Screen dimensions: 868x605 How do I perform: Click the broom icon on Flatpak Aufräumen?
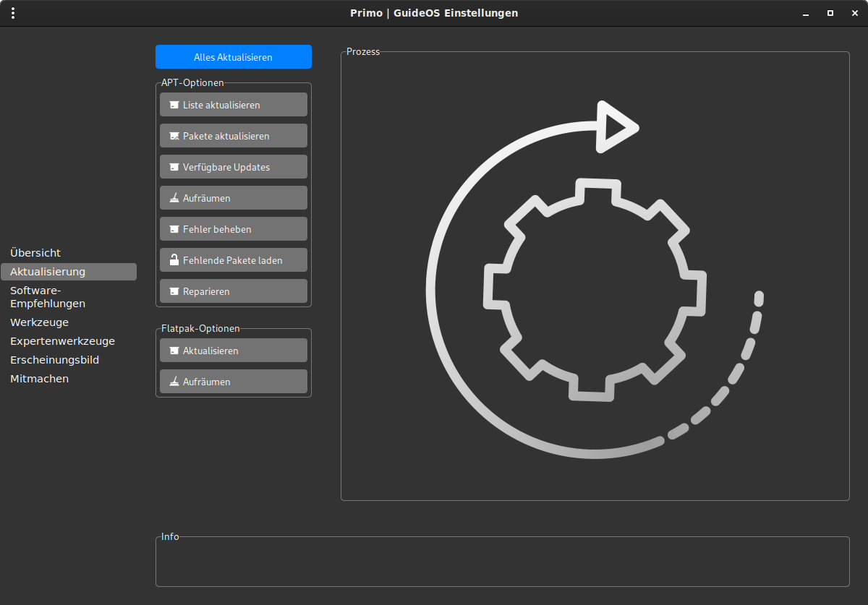point(174,382)
